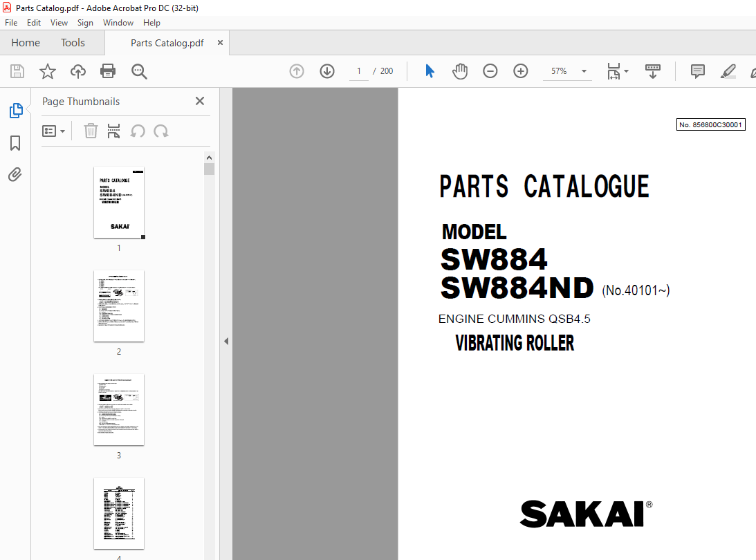The image size is (756, 560).
Task: Click the Acrobat app icon in title bar
Action: [x=7, y=8]
